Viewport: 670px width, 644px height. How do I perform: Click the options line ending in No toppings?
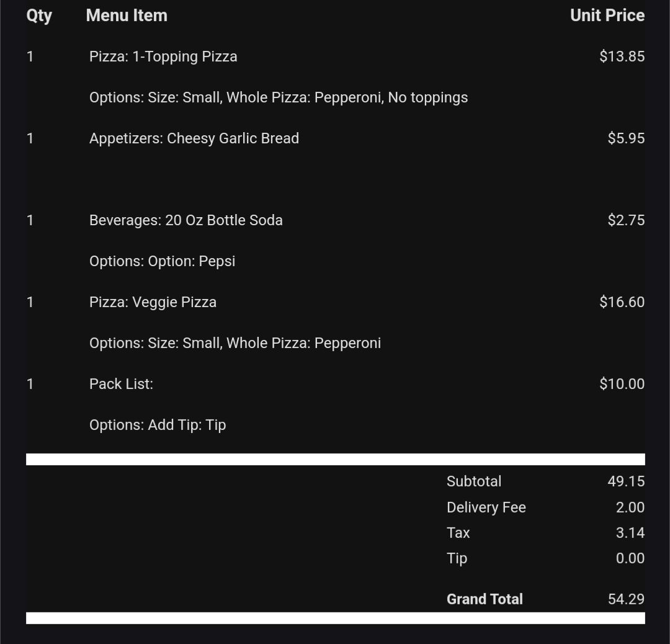279,97
